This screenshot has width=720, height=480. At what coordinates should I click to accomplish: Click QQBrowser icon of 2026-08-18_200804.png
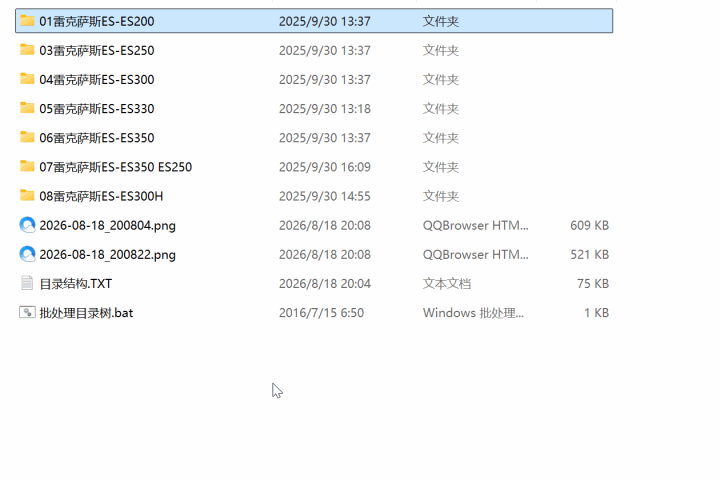click(27, 225)
